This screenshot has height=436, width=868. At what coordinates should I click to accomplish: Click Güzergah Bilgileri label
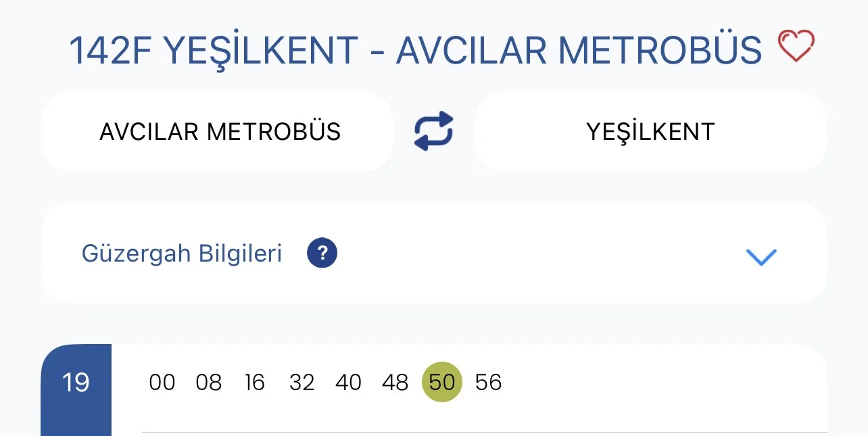click(182, 253)
